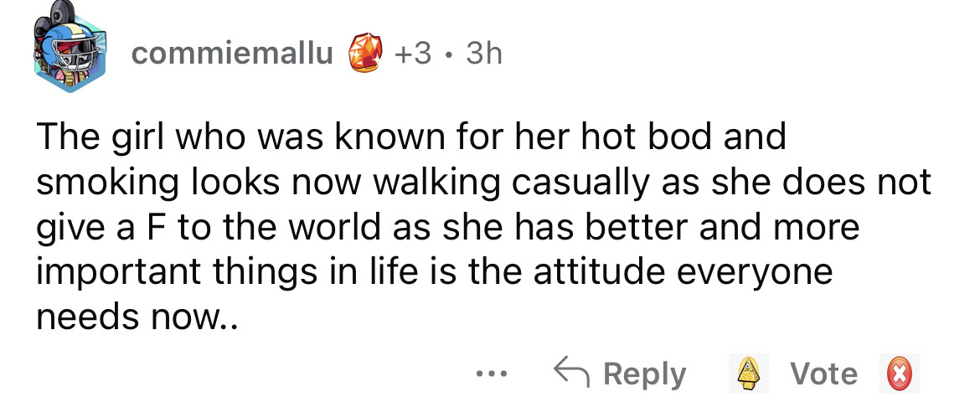The image size is (980, 402).
Task: Click the curved Reply arrow icon
Action: point(570,373)
